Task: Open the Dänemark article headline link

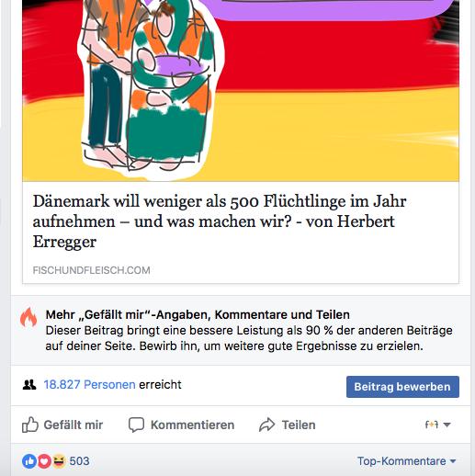Action: pyautogui.click(x=220, y=221)
